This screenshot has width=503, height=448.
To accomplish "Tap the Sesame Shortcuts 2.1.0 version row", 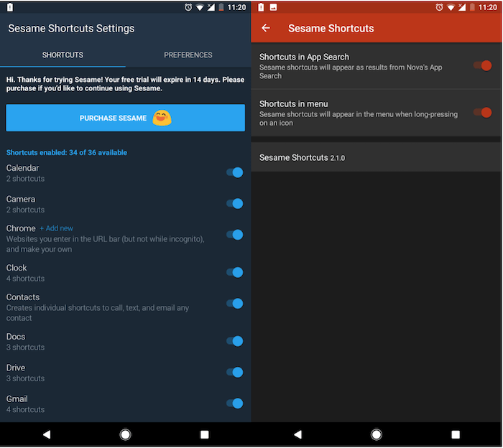I will (377, 157).
